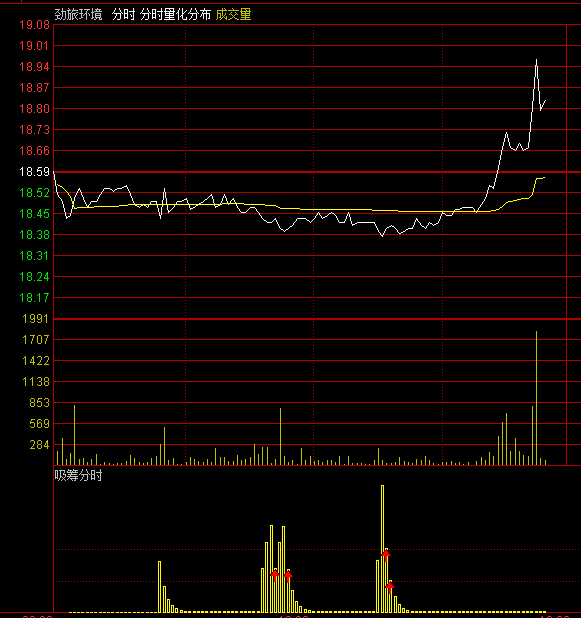Image resolution: width=581 pixels, height=618 pixels.
Task: Click the price line's lowest point near 18.38
Action: click(382, 235)
